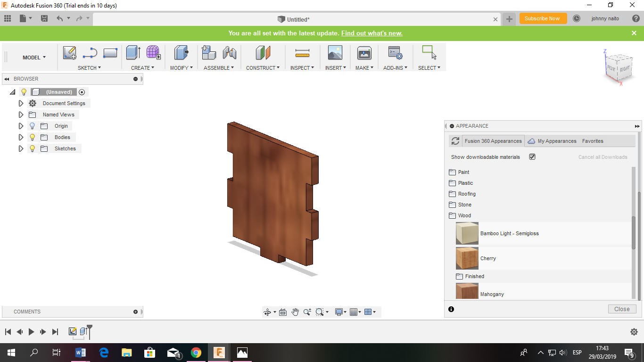This screenshot has height=362, width=644.
Task: Toggle visibility bulb of Sketches folder
Action: [x=32, y=148]
